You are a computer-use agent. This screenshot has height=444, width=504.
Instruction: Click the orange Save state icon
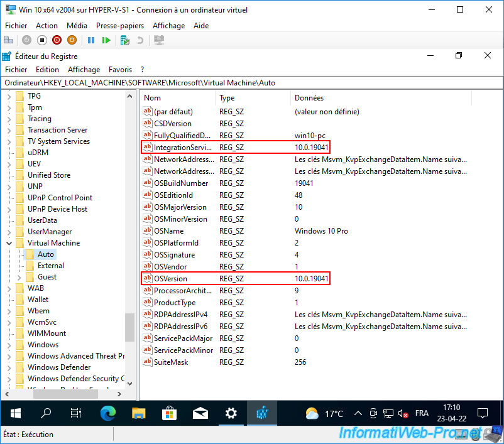pyautogui.click(x=72, y=40)
